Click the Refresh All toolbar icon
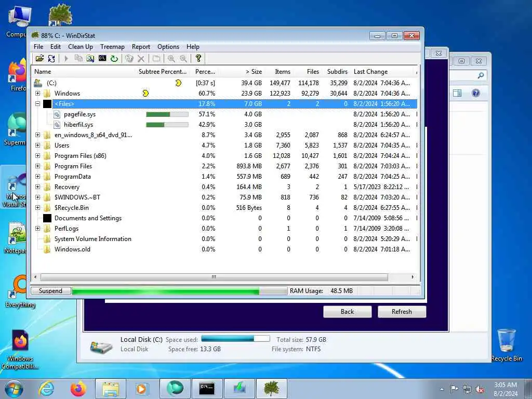 click(51, 58)
